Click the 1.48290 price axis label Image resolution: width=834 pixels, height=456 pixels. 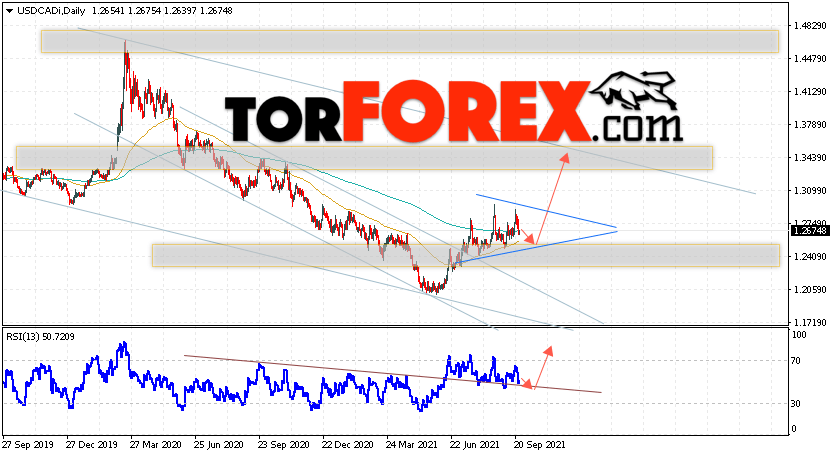pos(810,26)
